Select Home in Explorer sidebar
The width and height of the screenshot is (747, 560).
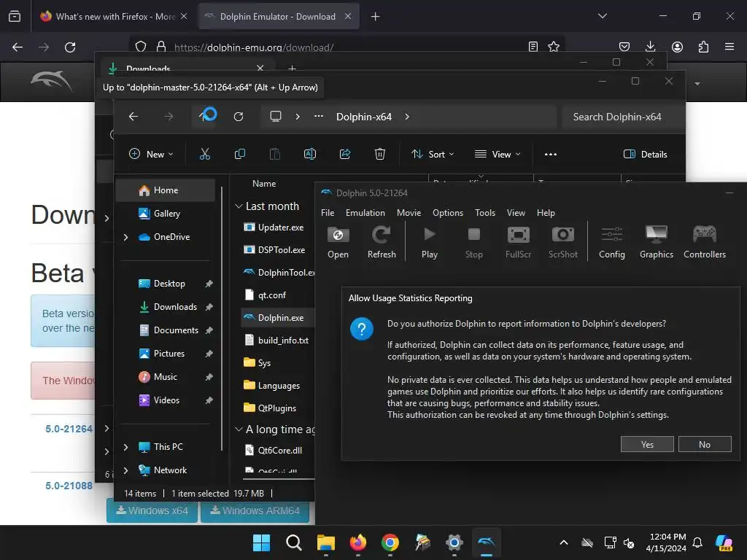tap(166, 190)
